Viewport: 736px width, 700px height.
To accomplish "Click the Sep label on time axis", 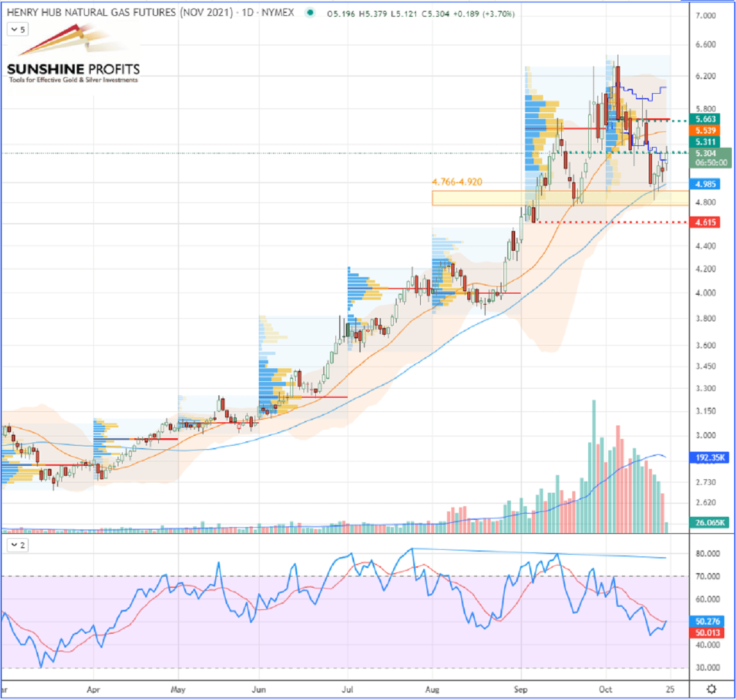I will 521,687.
